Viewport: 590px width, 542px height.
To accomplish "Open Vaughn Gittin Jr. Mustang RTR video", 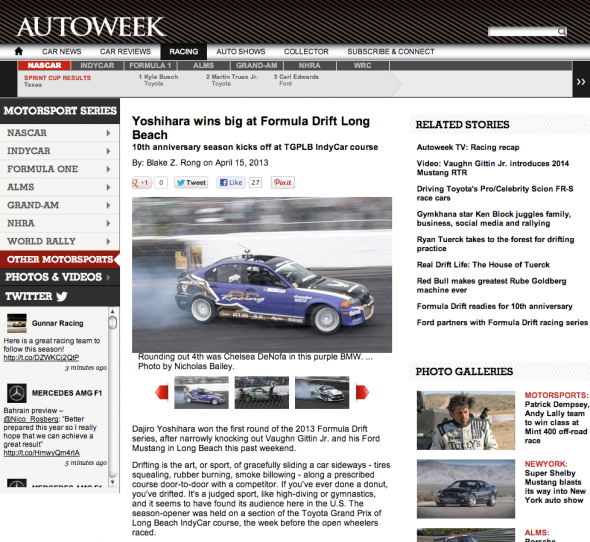I will 493,168.
